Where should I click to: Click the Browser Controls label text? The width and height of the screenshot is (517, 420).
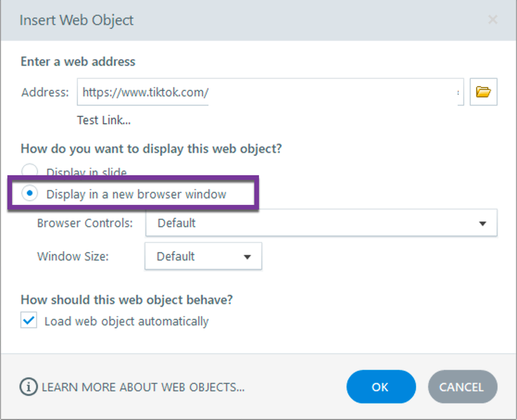coord(85,223)
